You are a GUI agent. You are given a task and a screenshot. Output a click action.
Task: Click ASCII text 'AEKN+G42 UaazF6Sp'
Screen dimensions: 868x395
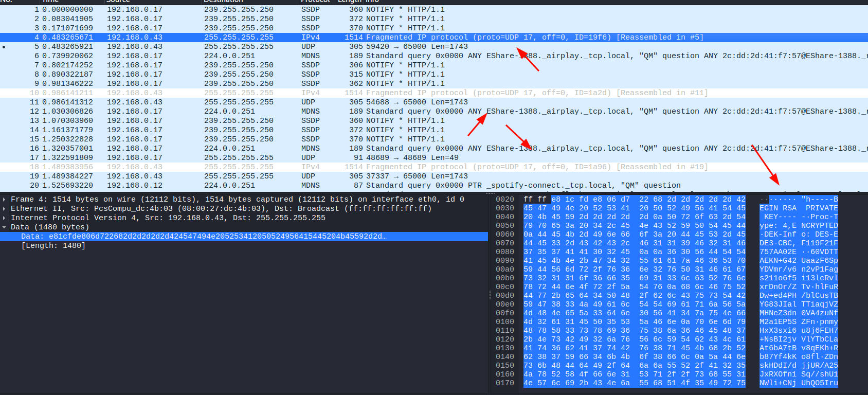pyautogui.click(x=799, y=260)
